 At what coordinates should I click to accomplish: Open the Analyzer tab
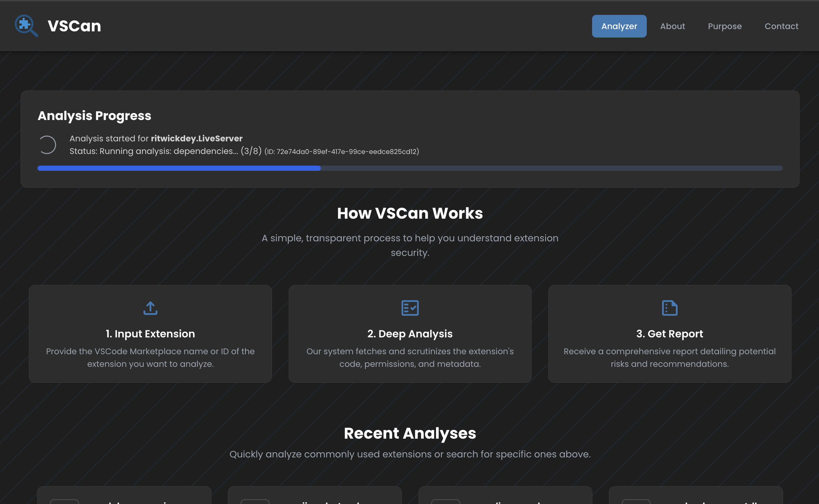point(619,26)
